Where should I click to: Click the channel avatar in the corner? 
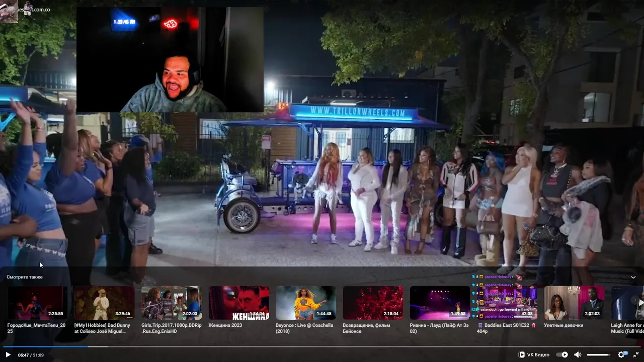(x=9, y=11)
